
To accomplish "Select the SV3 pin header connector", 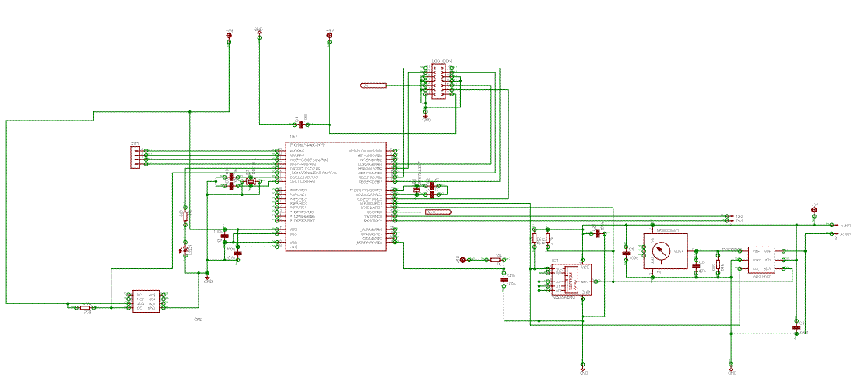I will point(134,157).
